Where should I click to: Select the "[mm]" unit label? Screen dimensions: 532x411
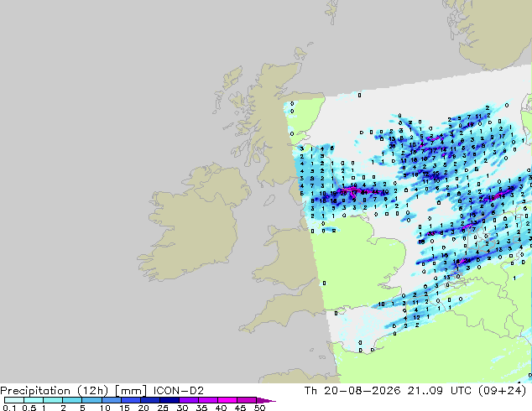pos(131,391)
